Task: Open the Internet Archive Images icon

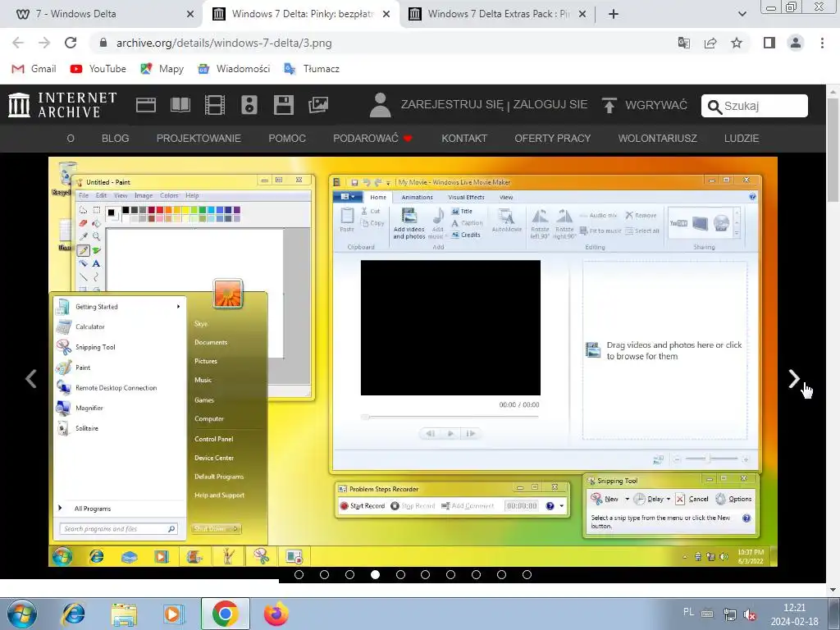Action: point(318,105)
